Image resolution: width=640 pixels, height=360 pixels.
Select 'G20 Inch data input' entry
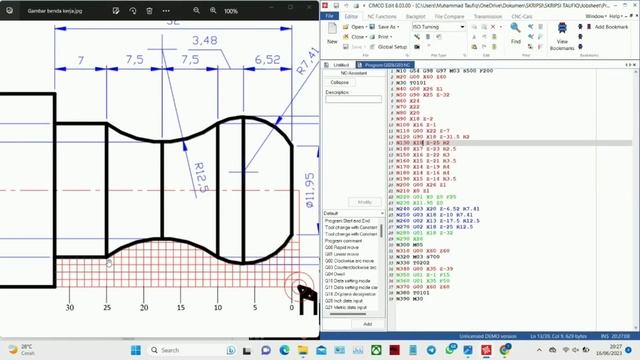click(344, 301)
